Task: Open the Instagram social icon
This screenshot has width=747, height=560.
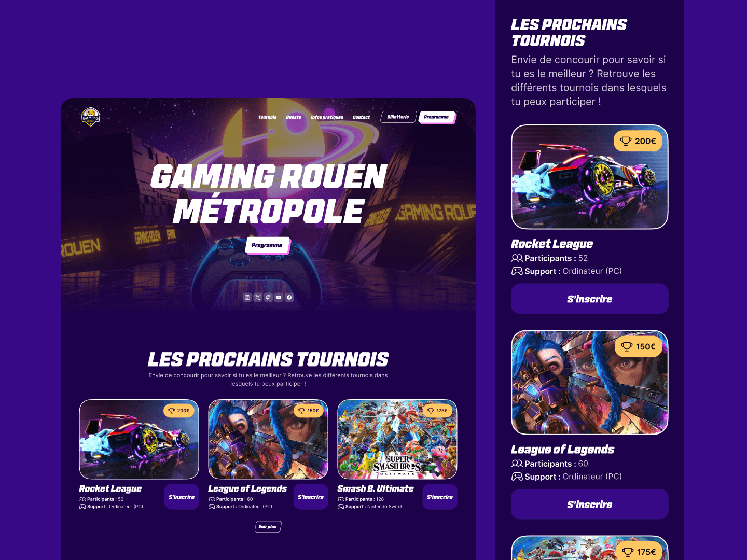Action: [247, 297]
